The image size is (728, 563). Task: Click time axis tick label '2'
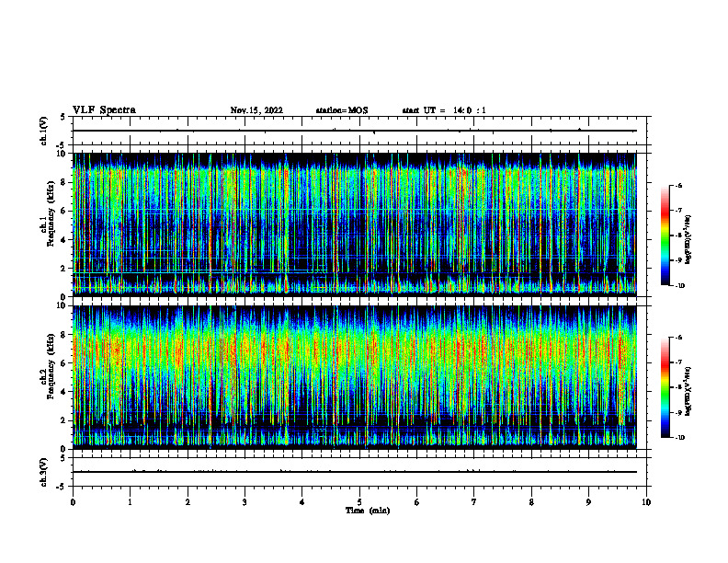188,502
